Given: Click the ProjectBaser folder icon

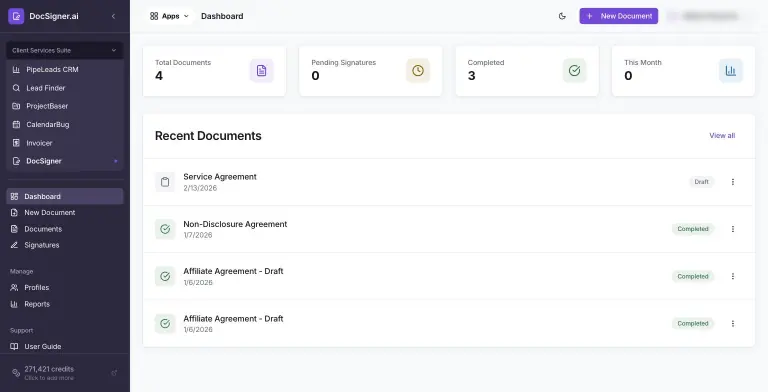Looking at the screenshot, I should (x=16, y=106).
